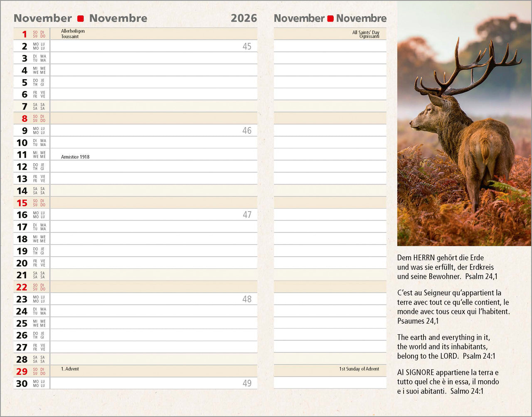Viewport: 532px width, 417px height.
Task: Click the red square in the left header
Action: (81, 19)
